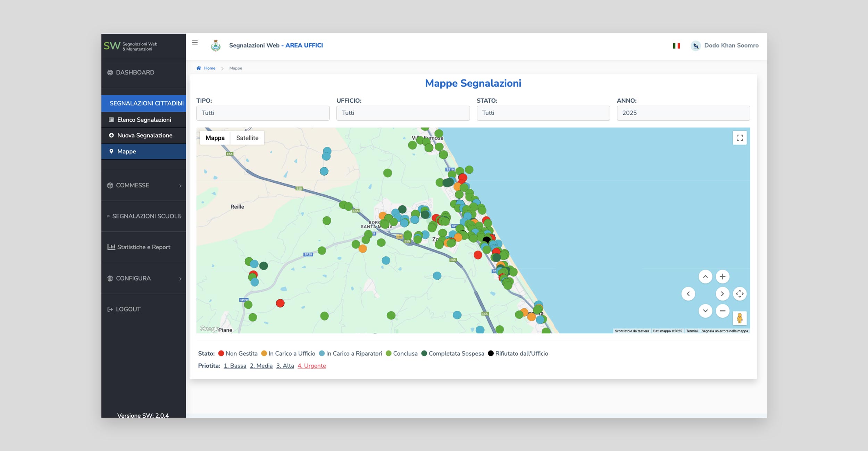Viewport: 868px width, 451px height.
Task: Click the 4. Urgente priority link
Action: 311,366
